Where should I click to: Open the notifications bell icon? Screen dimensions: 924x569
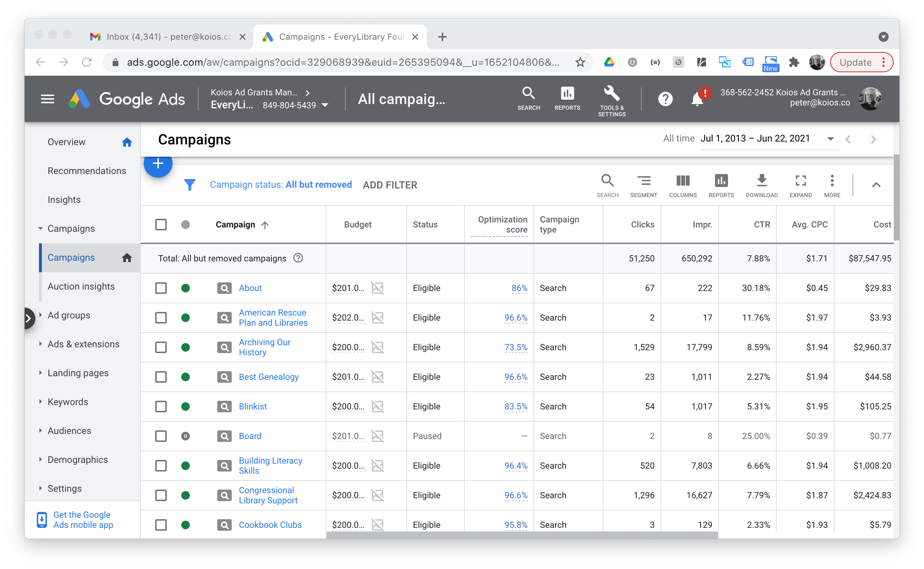pyautogui.click(x=697, y=100)
